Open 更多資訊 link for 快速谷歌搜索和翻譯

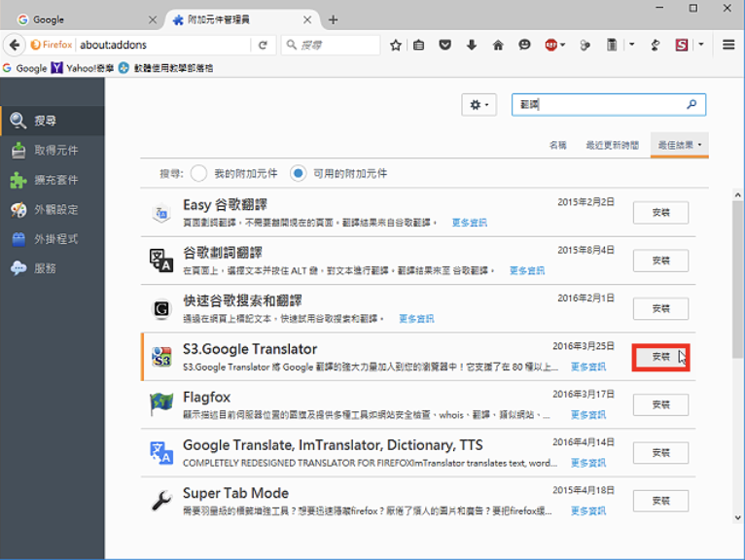tap(416, 318)
